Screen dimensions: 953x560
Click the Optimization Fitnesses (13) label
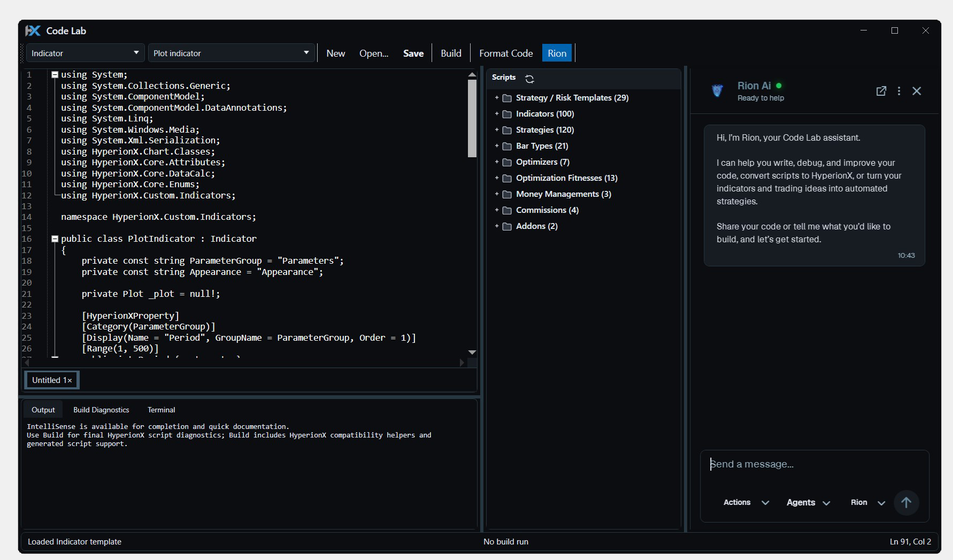click(566, 178)
